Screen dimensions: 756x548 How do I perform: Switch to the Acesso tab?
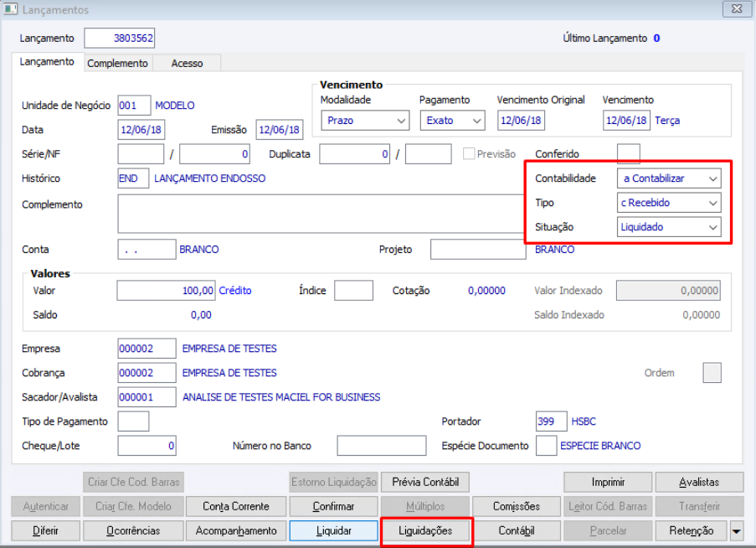click(x=187, y=63)
